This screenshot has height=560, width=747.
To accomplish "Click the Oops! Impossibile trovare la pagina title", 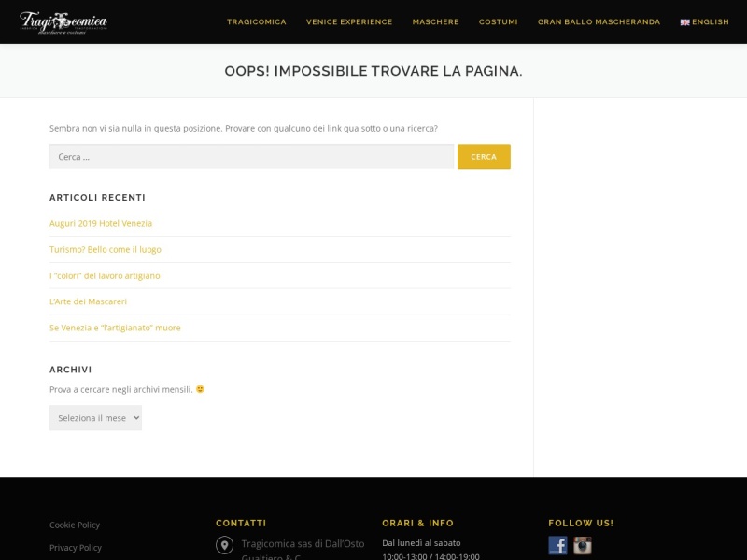I will coord(373,71).
